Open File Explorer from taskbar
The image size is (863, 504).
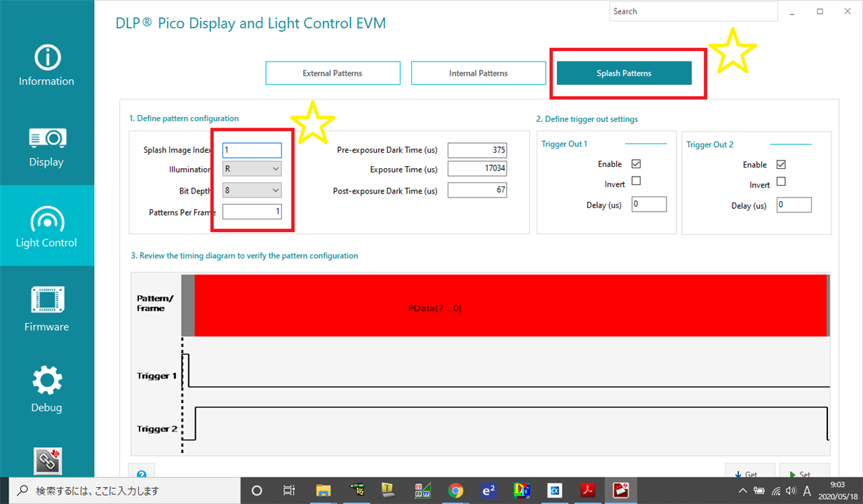323,491
